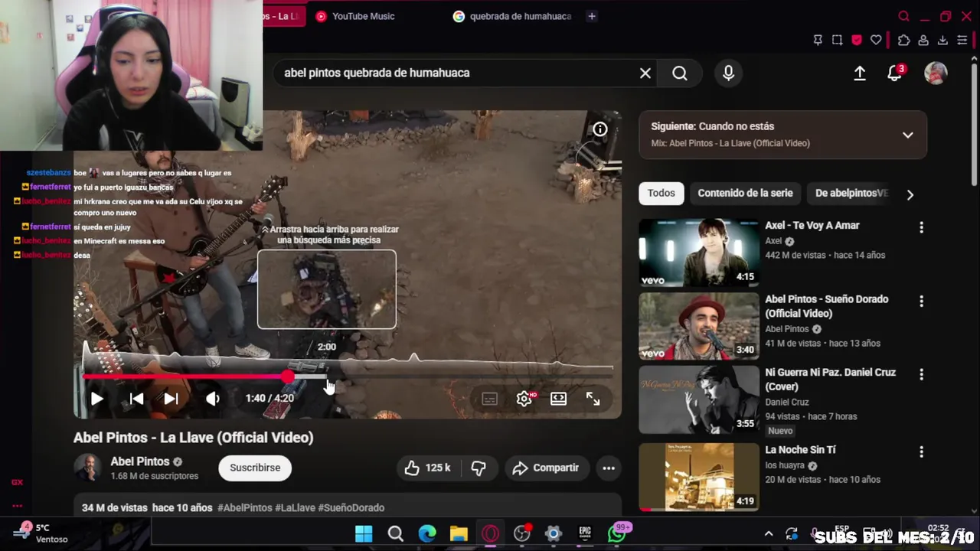Go to previous video with skip-back button
The height and width of the screenshot is (551, 980).
pos(136,399)
